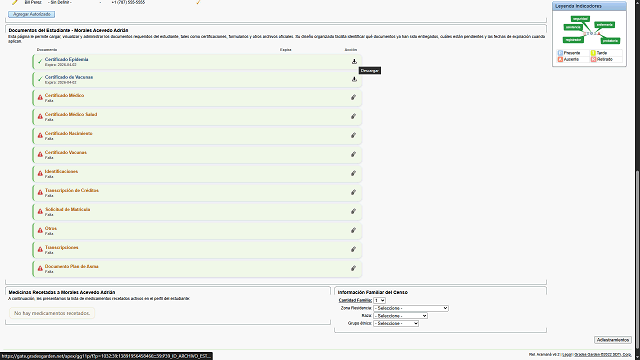Click 'No hay medicamentos recetados' message
This screenshot has height=360, width=640.
point(52,313)
